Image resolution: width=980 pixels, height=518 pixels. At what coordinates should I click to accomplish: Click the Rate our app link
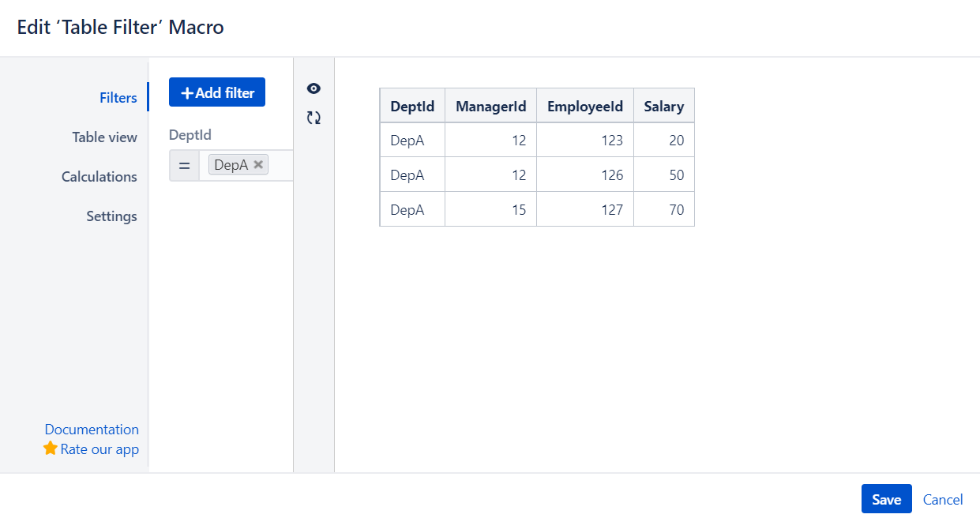100,449
